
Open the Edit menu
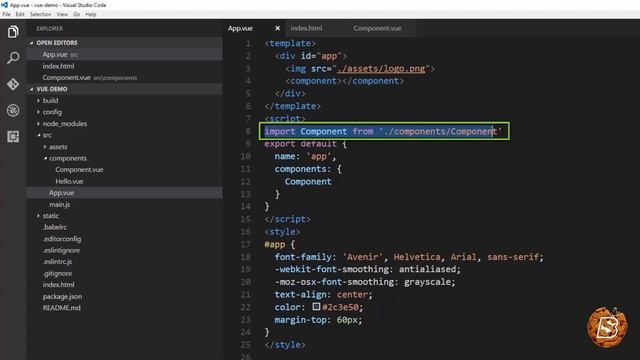[20, 14]
